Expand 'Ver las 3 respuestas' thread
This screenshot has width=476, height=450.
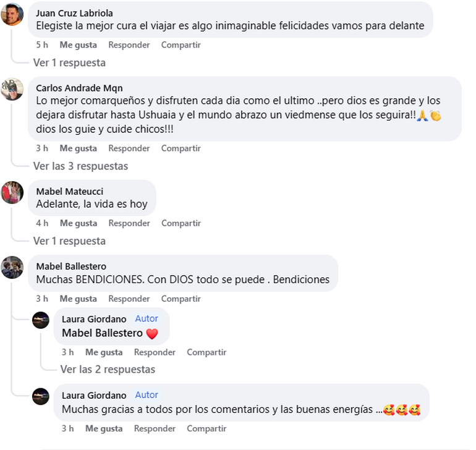point(80,166)
